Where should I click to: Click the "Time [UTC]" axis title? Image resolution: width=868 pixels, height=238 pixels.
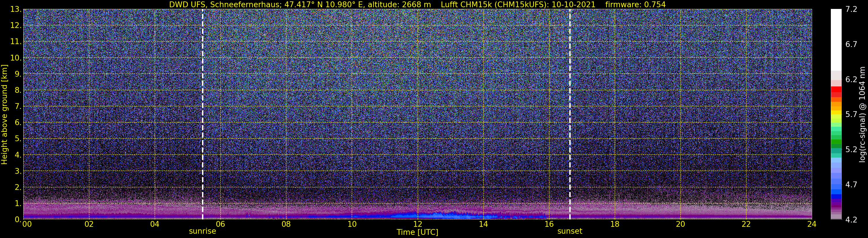tap(417, 232)
